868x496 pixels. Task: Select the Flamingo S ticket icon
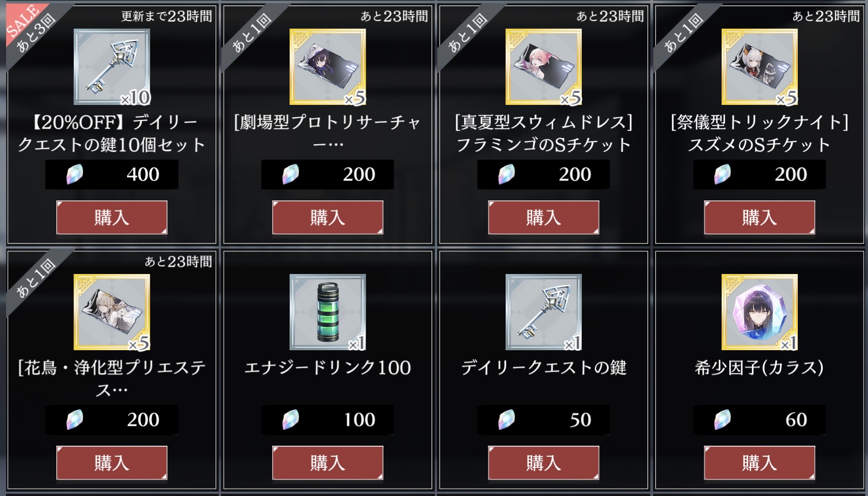pyautogui.click(x=544, y=67)
